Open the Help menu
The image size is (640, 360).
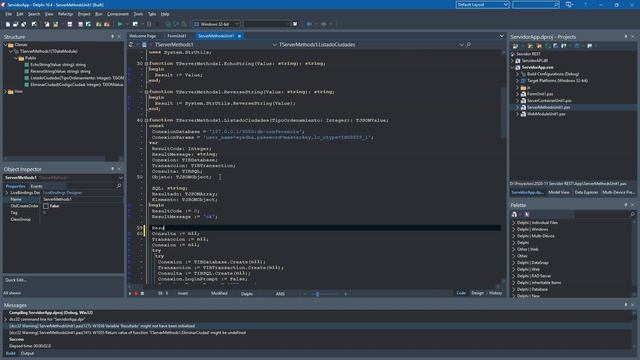click(165, 14)
